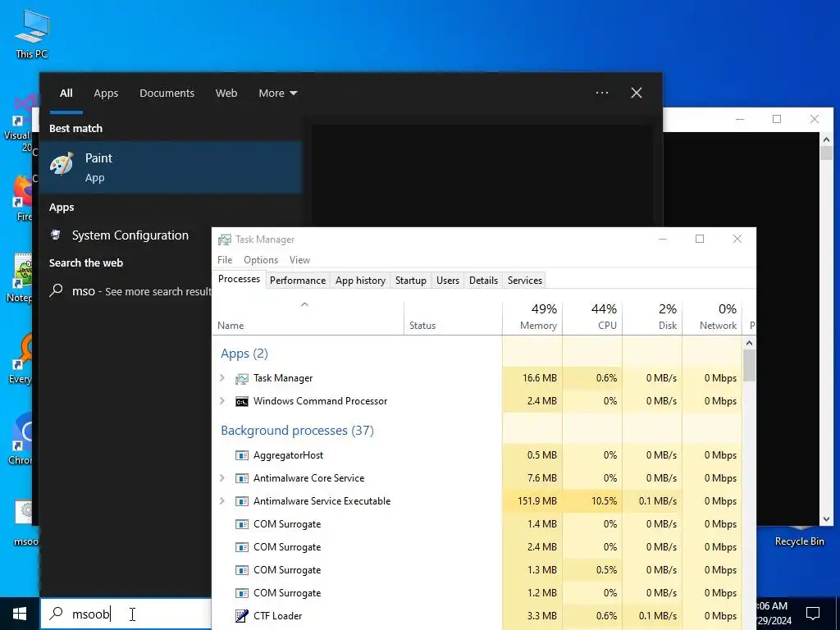Viewport: 840px width, 630px height.
Task: Select the All search filter
Action: tap(66, 94)
